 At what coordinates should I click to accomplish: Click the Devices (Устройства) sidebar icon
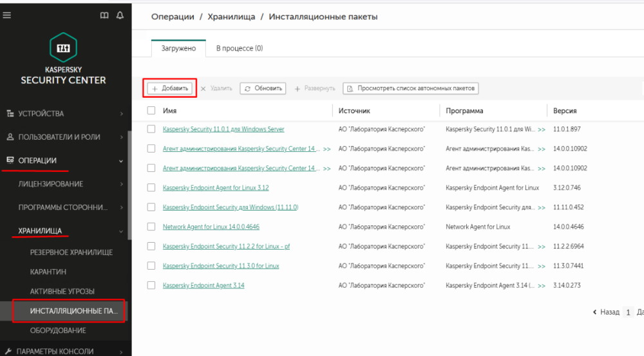(10, 113)
